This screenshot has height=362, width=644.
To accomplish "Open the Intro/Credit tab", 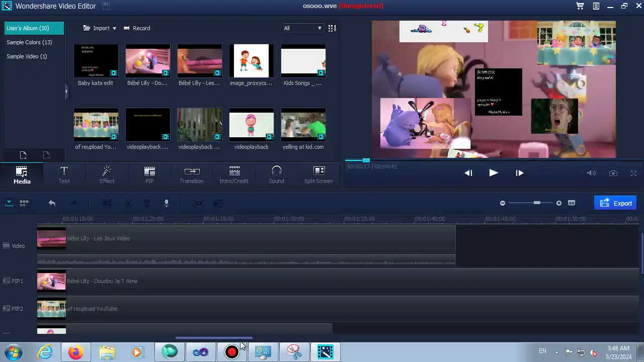I will click(x=234, y=174).
